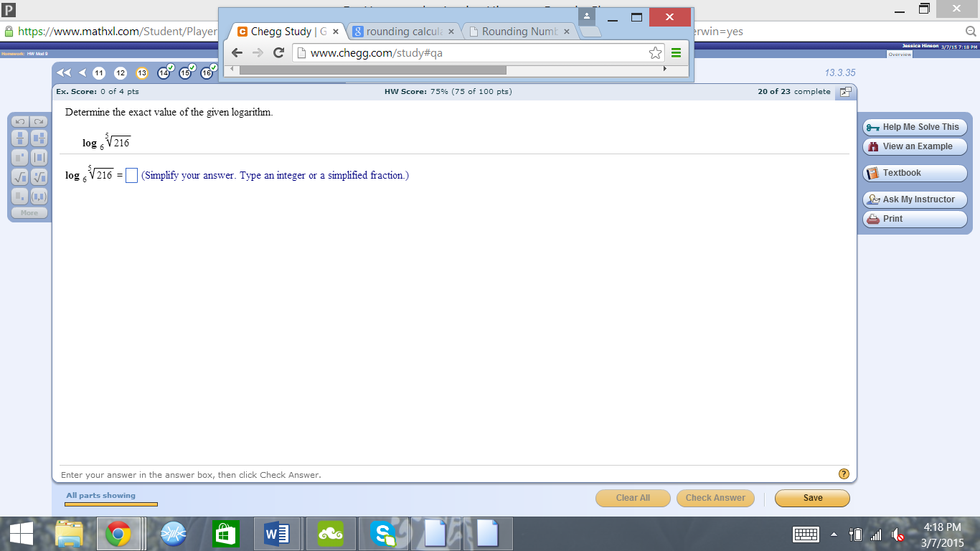Open View an Example

[915, 146]
